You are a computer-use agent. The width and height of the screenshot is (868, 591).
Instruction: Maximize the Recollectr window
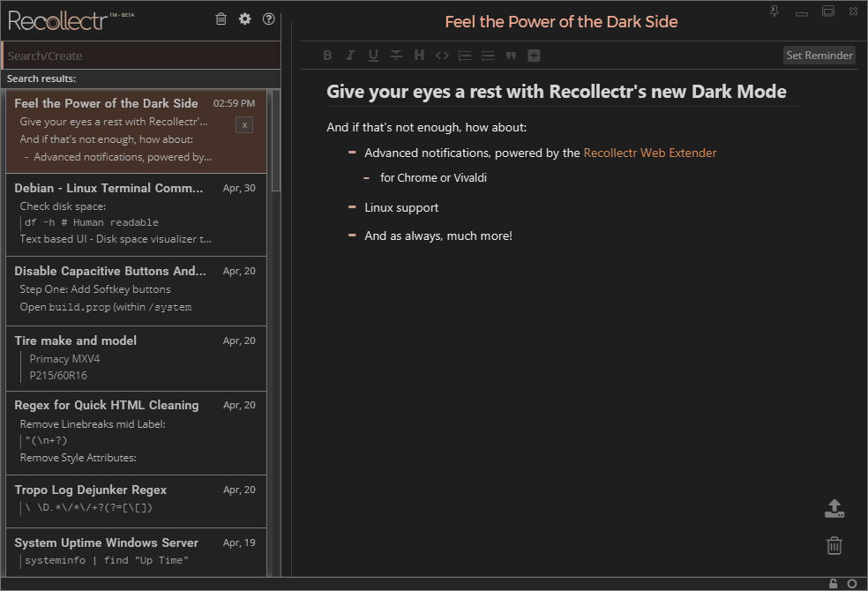tap(828, 11)
